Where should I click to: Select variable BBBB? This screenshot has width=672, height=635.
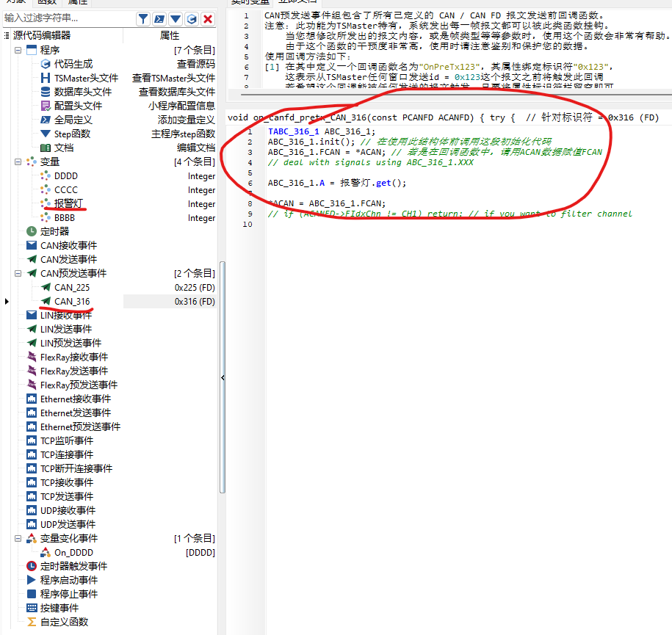65,218
